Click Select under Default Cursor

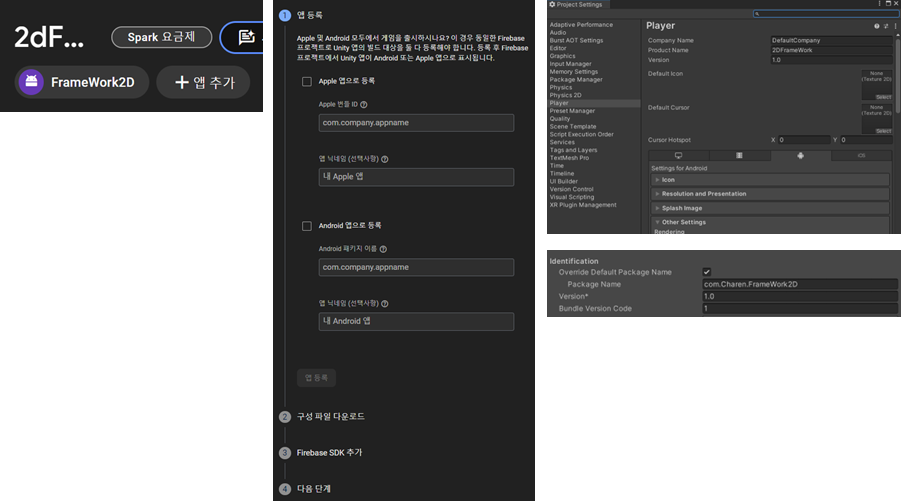point(883,131)
